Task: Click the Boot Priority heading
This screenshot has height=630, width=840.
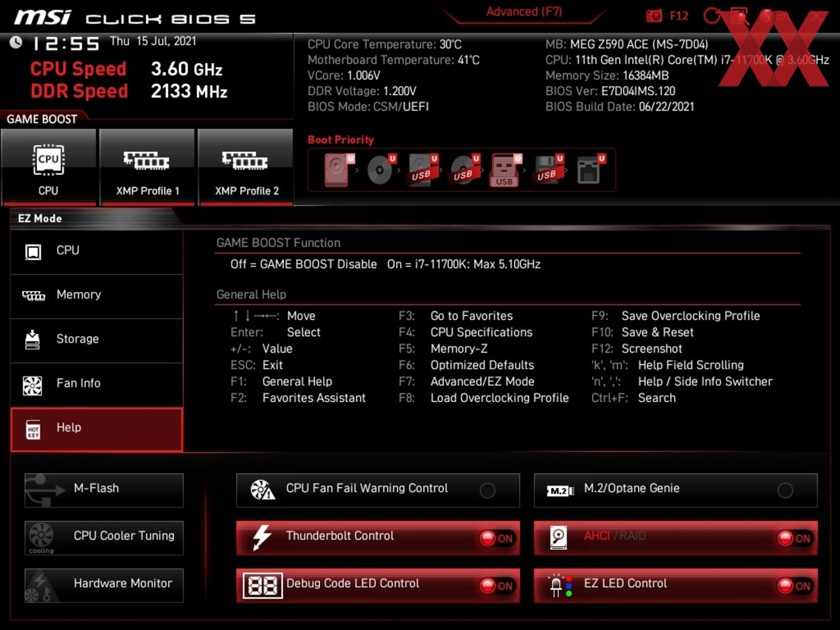Action: pyautogui.click(x=341, y=140)
